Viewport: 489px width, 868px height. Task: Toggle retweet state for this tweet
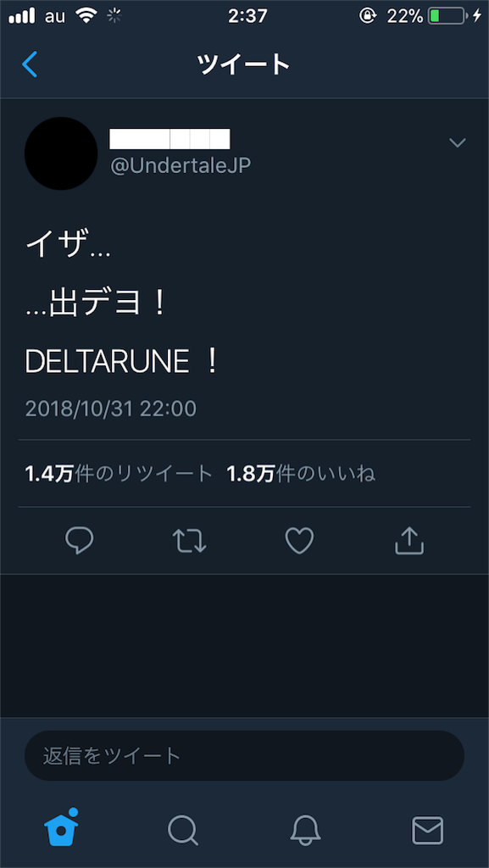point(189,540)
